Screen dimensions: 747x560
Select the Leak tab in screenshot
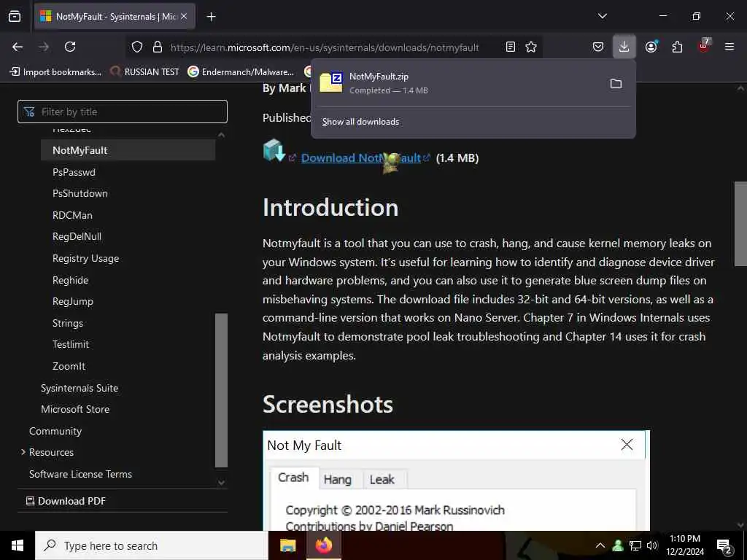tap(382, 480)
